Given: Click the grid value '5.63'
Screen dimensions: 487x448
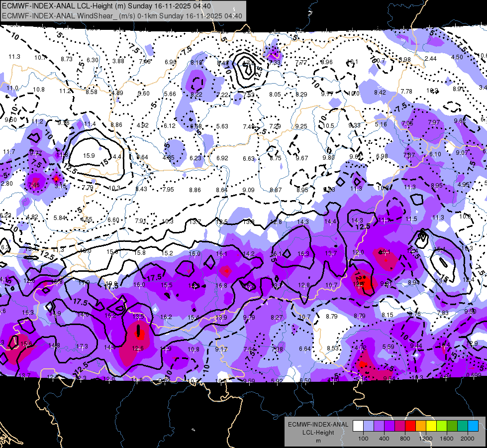Looking at the screenshot, I should [222, 126].
